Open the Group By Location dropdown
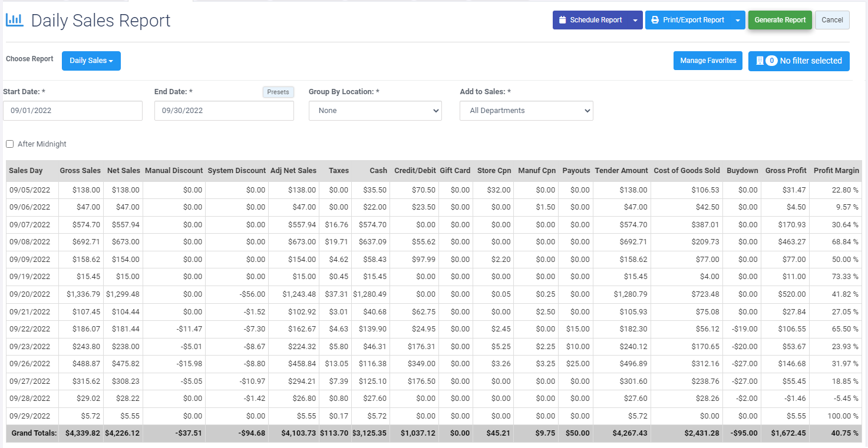This screenshot has width=868, height=448. (375, 110)
